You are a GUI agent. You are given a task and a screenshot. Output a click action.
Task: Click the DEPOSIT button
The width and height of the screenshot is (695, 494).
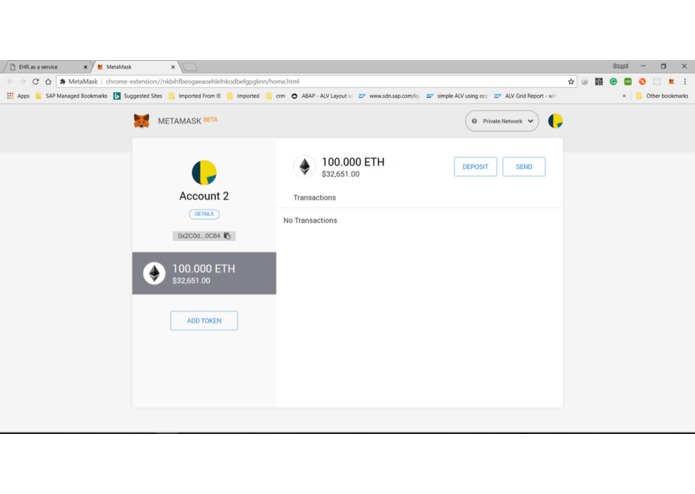[x=475, y=167]
